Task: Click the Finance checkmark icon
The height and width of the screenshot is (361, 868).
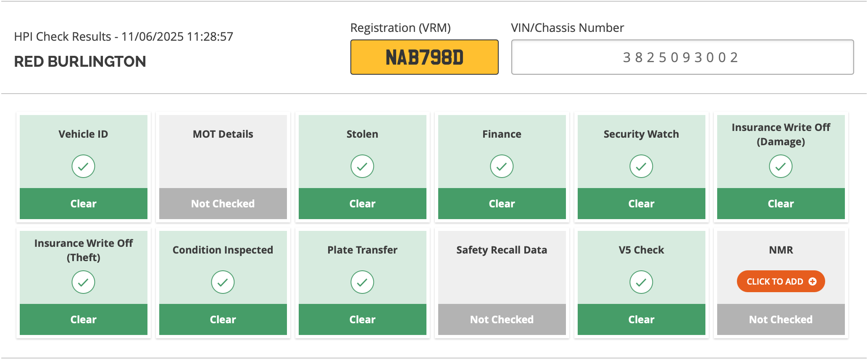Action: pos(502,167)
